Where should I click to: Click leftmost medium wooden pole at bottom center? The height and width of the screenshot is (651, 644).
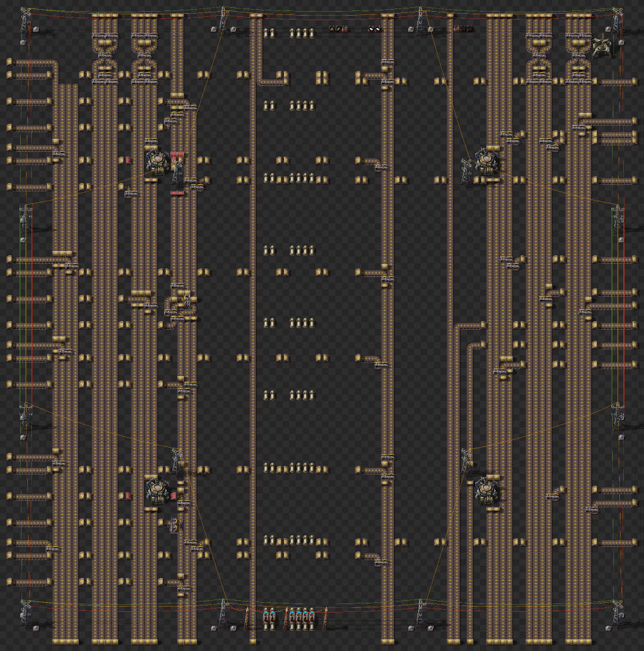click(x=247, y=617)
